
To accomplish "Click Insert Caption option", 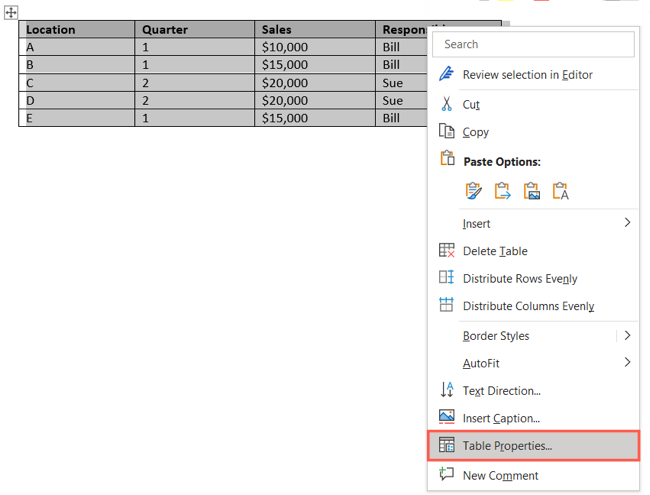I will coord(500,418).
